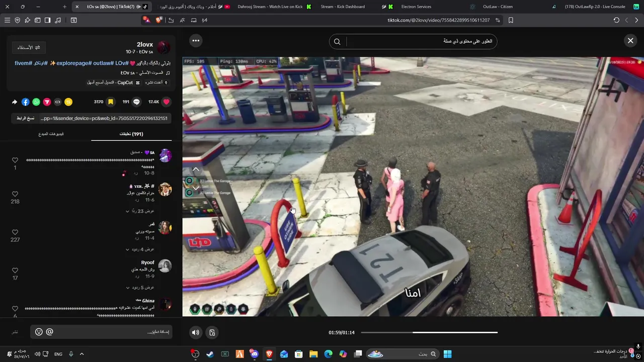Mute the video with speaker icon

[x=196, y=332]
